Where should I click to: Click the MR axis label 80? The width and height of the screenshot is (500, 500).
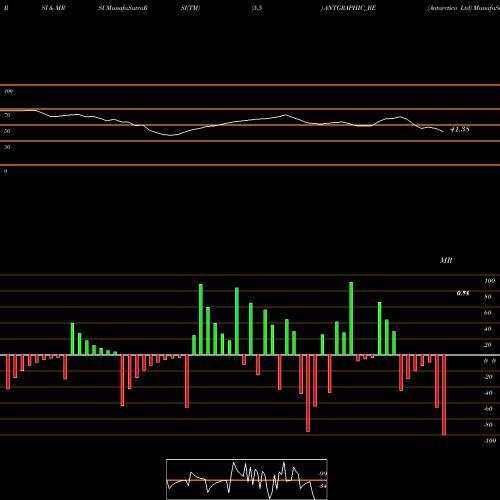point(488,297)
